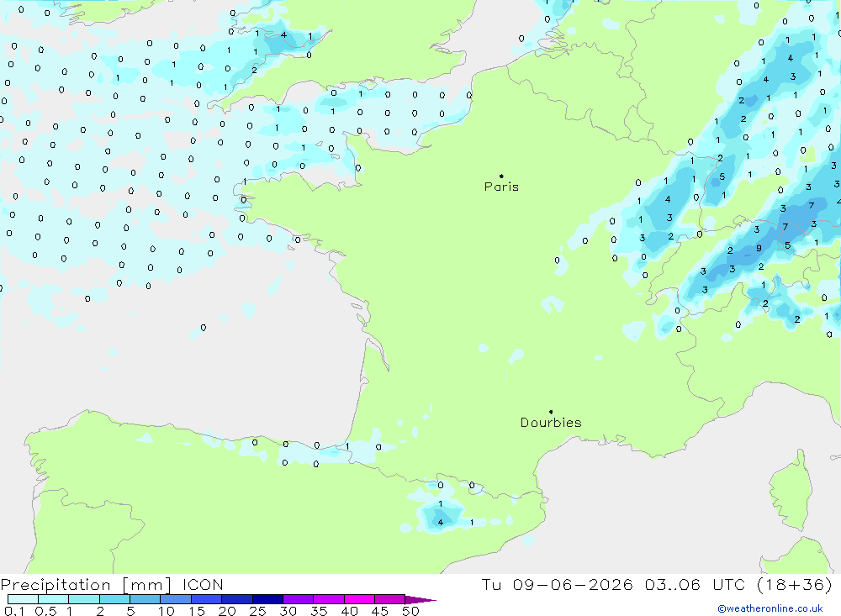Click the magenta 40 mm legend swatch
This screenshot has width=841, height=616.
pyautogui.click(x=359, y=599)
